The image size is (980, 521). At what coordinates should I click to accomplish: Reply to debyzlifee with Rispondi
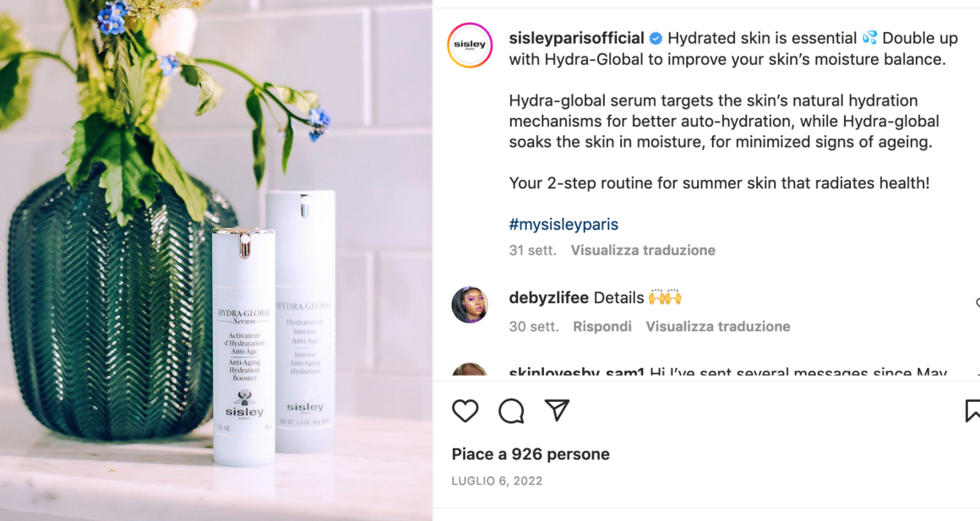(602, 327)
